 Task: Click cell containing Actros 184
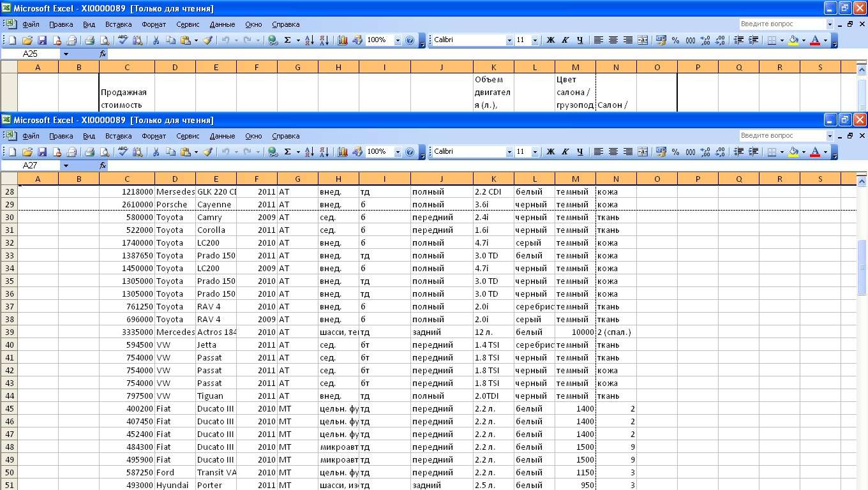(x=216, y=332)
